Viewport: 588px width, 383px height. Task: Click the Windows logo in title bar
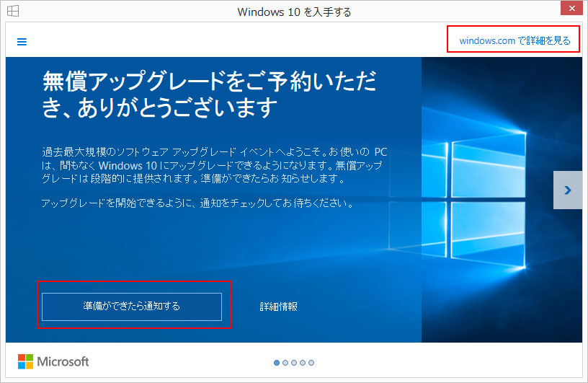13,11
